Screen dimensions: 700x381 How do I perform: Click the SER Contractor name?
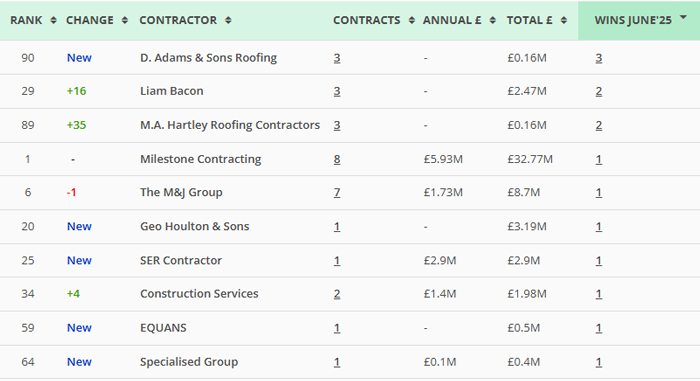click(181, 260)
